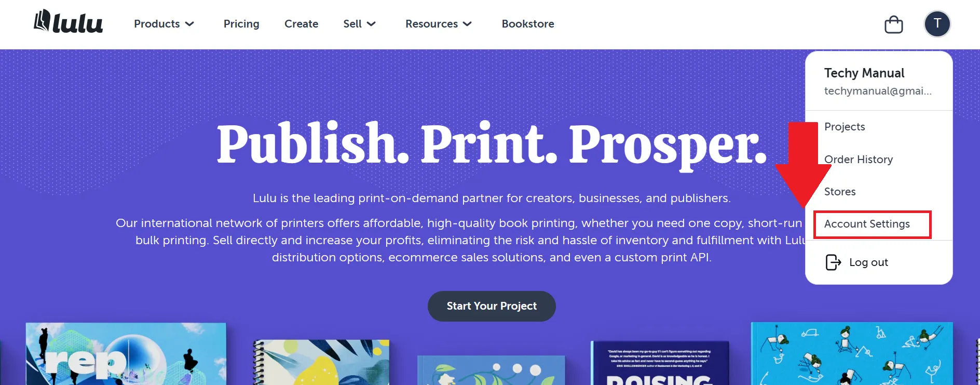Image resolution: width=980 pixels, height=385 pixels.
Task: Visit the Bookstore link
Action: [528, 24]
